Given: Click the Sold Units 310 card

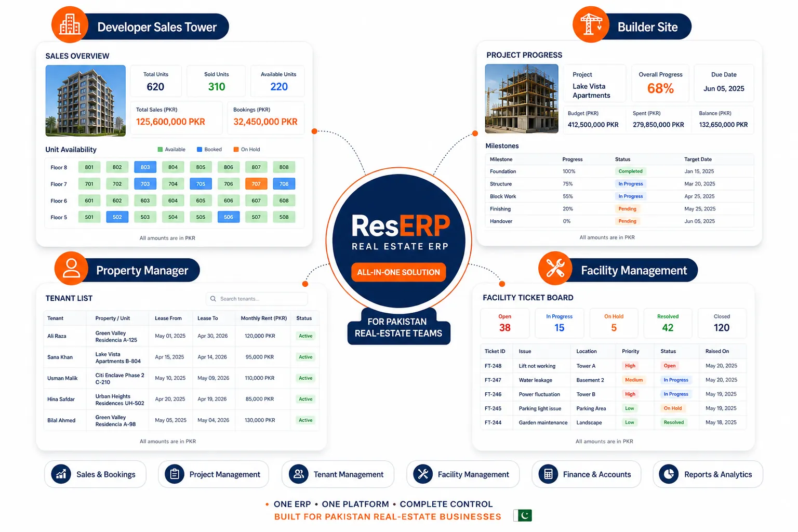Looking at the screenshot, I should click(x=217, y=81).
